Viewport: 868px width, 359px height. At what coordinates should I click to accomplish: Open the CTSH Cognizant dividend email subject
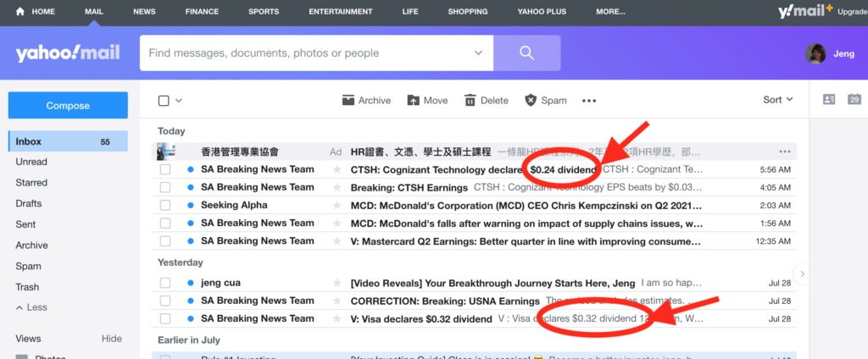coord(475,169)
